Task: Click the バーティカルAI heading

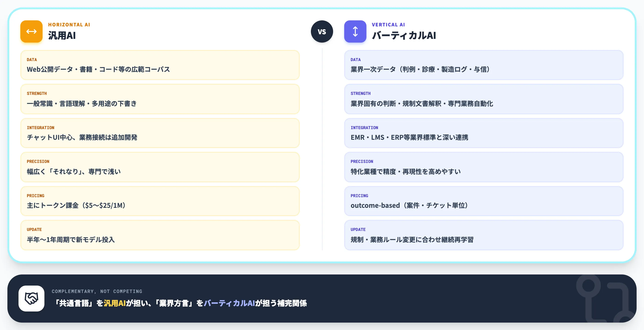Action: tap(404, 36)
